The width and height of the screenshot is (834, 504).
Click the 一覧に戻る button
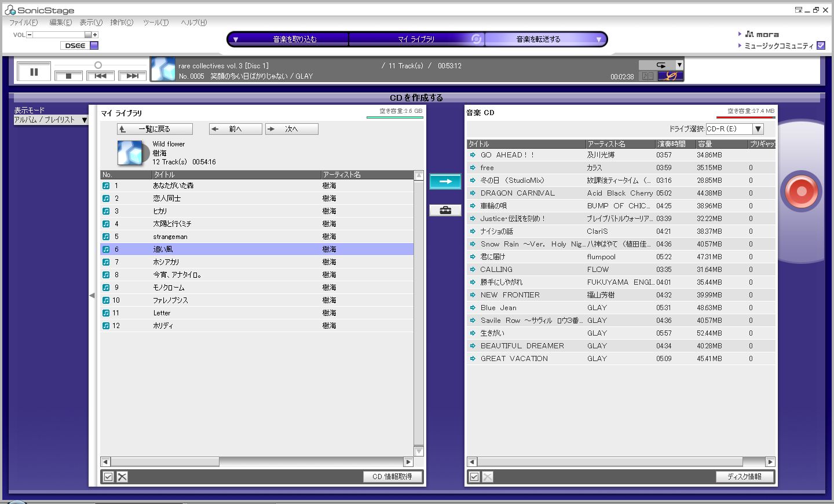point(155,129)
